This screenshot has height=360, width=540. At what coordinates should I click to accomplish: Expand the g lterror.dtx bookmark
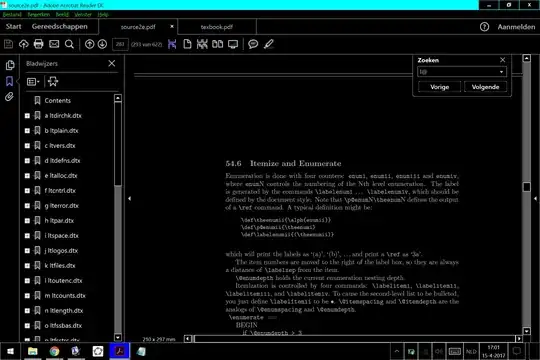(27, 206)
